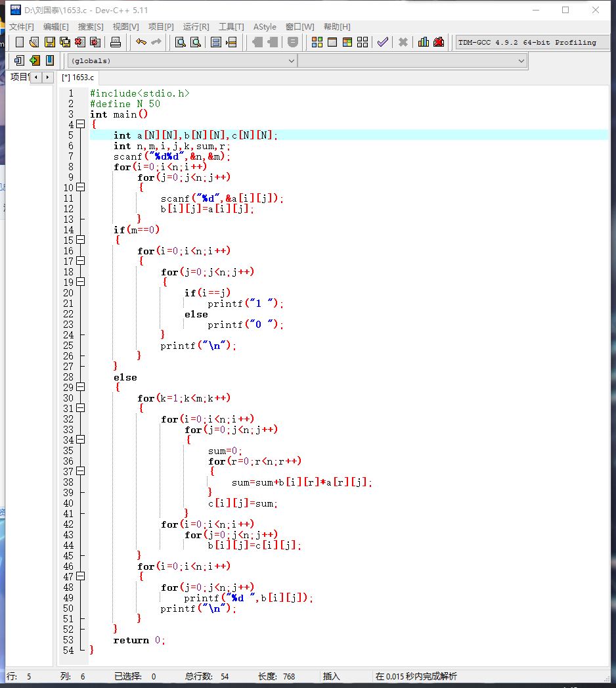
Task: Click the '#define N 50' line
Action: pyautogui.click(x=125, y=104)
